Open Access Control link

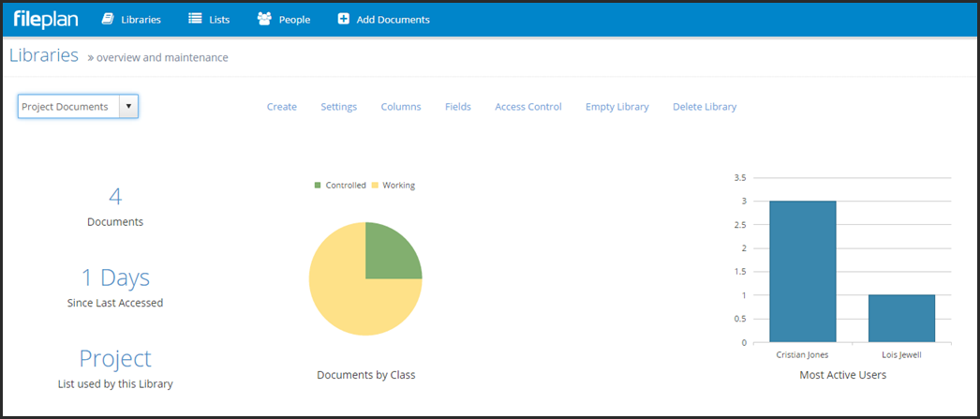528,107
